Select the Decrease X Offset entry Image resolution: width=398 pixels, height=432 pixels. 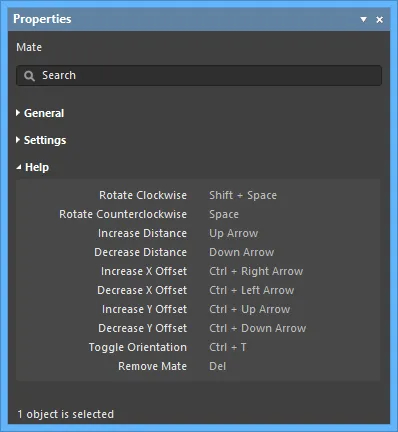142,290
